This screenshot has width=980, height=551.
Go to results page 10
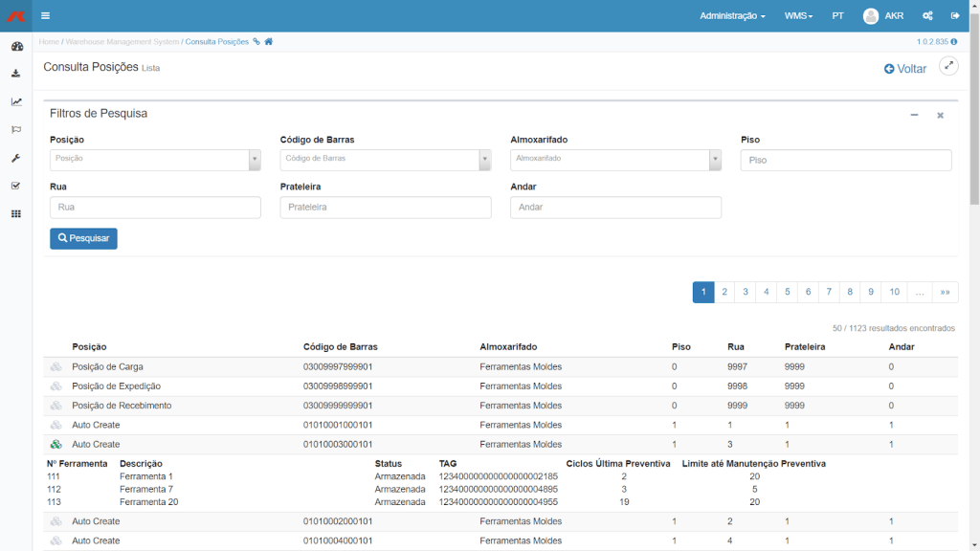(x=895, y=292)
